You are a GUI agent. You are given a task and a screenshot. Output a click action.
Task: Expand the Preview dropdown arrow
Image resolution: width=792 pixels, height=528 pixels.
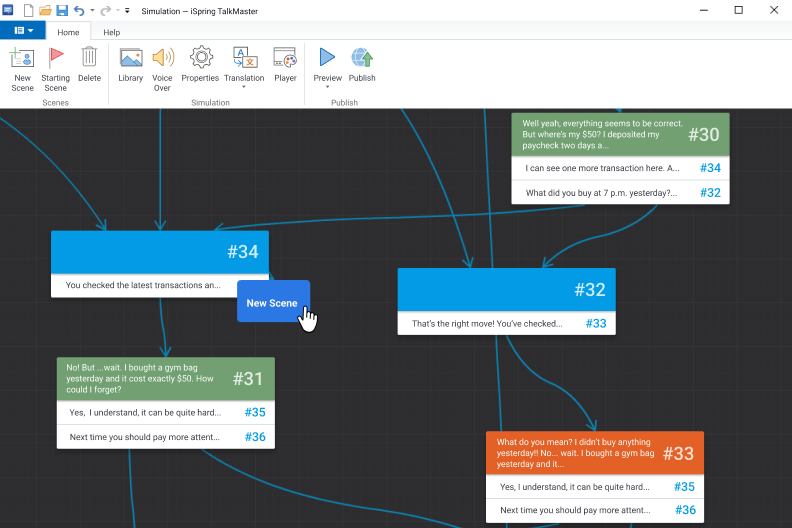[x=327, y=87]
